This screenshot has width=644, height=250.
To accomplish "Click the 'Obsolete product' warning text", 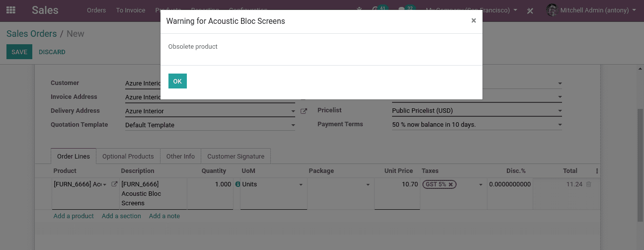I will pos(193,47).
